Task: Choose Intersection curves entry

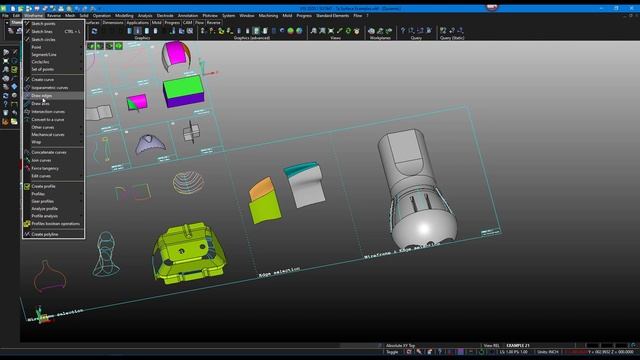Action: click(53, 111)
